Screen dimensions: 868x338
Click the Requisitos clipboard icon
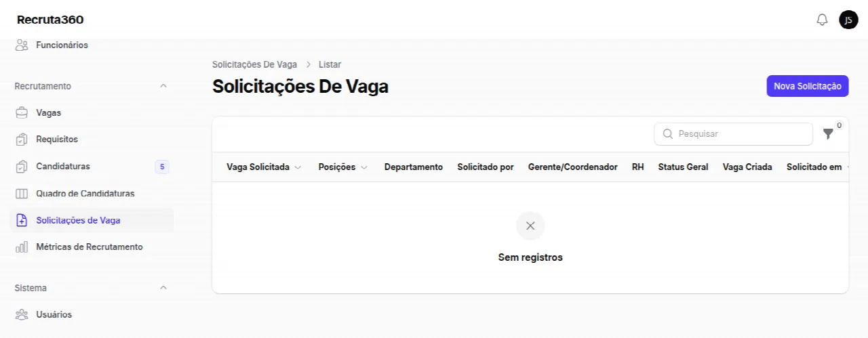[x=22, y=140]
